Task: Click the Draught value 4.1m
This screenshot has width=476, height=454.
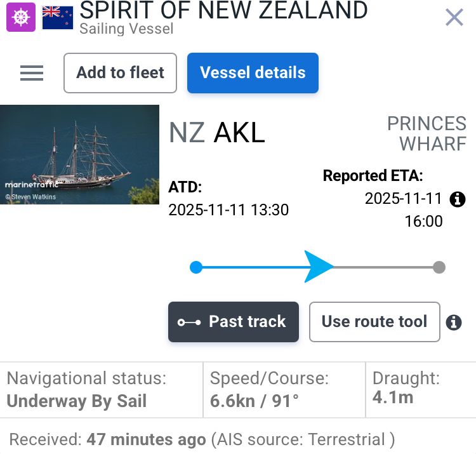Action: (393, 398)
